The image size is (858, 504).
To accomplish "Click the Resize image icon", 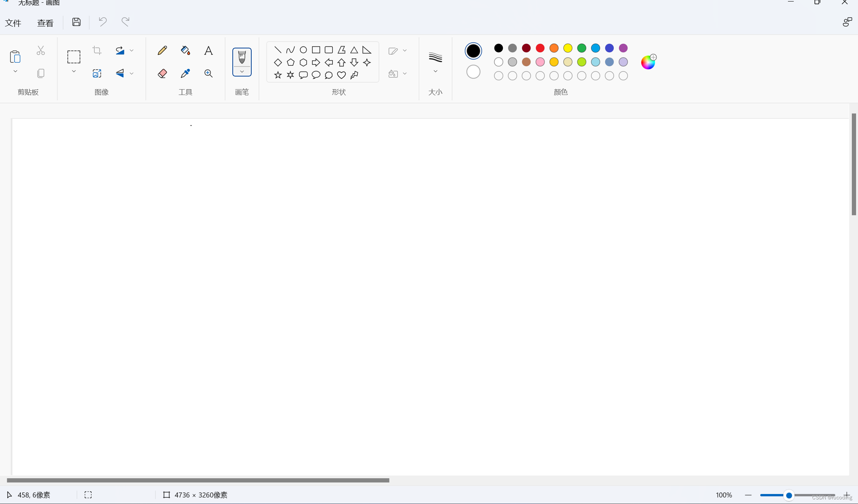I will (x=97, y=73).
